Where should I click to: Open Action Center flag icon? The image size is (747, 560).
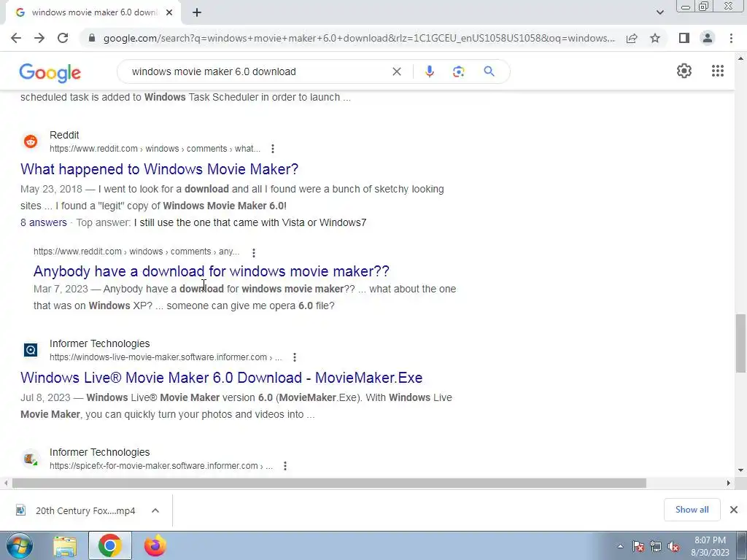(638, 546)
